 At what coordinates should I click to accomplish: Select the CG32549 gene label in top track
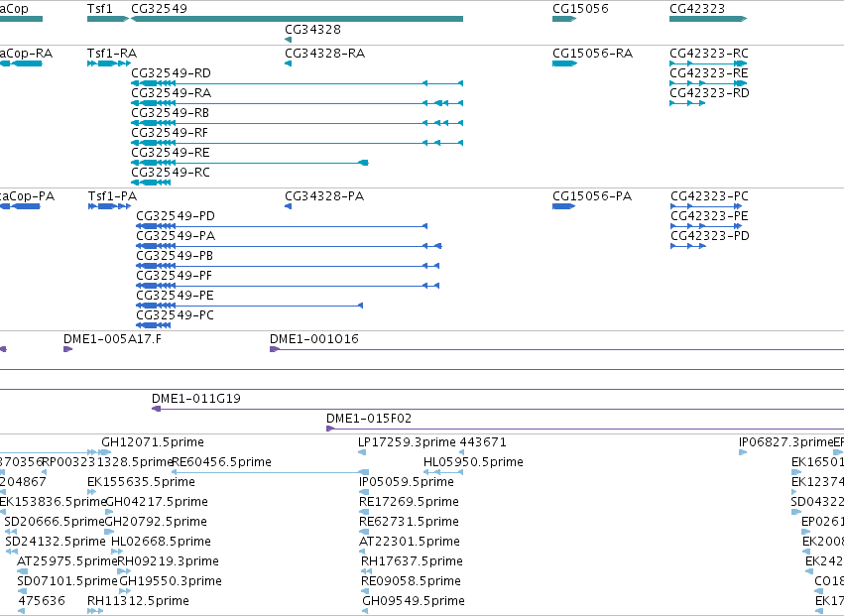click(160, 9)
